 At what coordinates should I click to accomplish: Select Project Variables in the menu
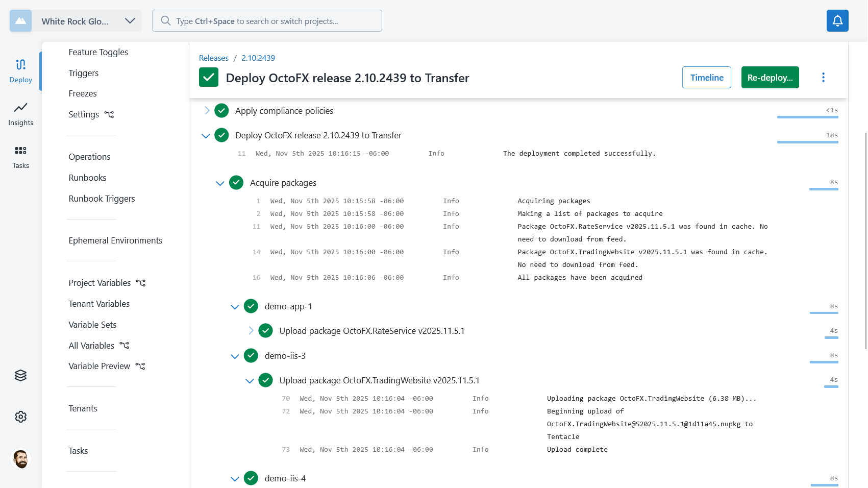coord(100,283)
